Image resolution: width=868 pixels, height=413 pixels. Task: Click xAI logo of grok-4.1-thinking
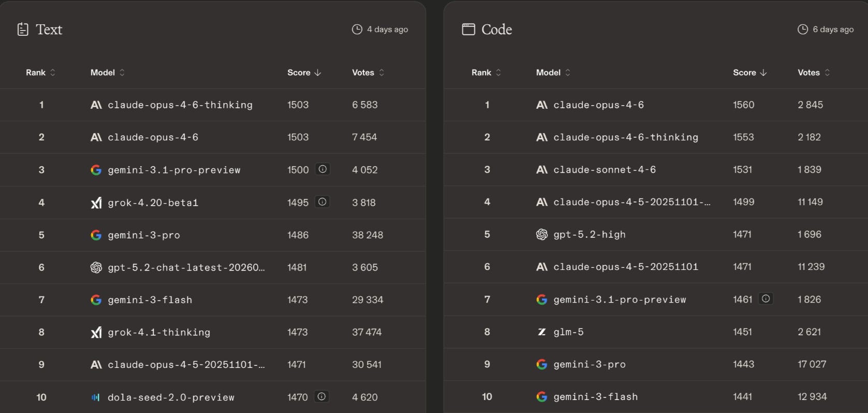point(96,332)
